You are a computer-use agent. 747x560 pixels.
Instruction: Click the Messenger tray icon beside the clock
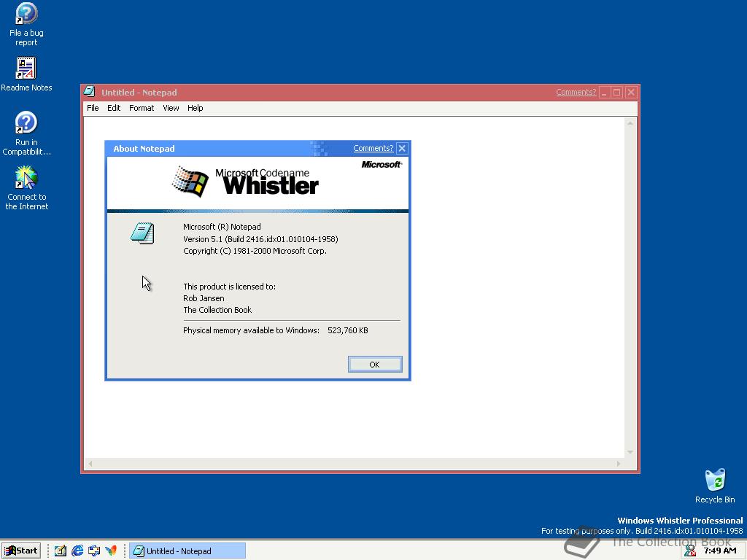click(690, 551)
